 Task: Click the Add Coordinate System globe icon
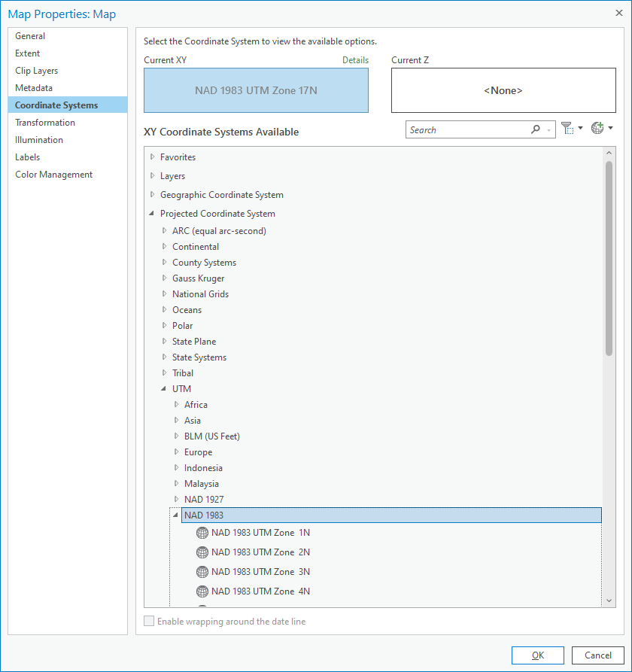click(x=597, y=128)
